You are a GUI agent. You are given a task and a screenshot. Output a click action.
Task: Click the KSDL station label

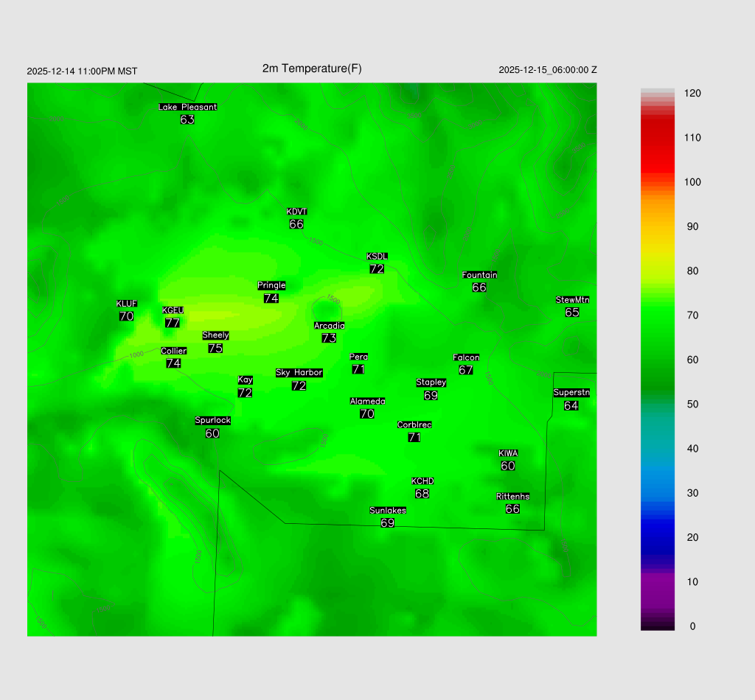(x=377, y=256)
